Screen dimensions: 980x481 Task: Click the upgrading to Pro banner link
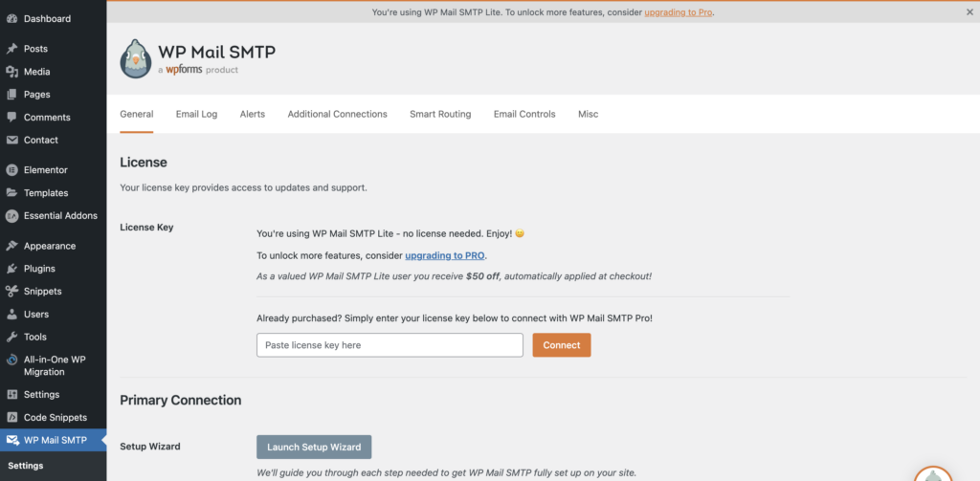tap(679, 11)
